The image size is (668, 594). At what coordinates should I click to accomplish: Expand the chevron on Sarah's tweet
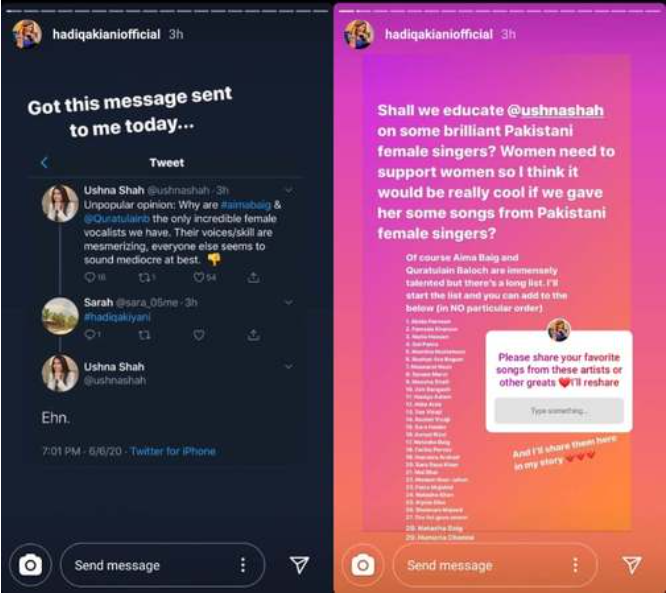click(x=288, y=302)
